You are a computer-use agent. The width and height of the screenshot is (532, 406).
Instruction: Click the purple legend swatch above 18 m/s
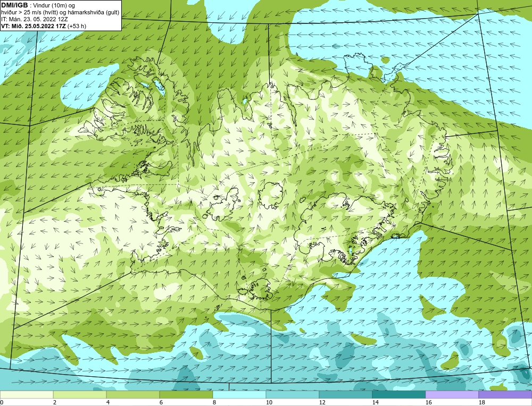coord(505,394)
